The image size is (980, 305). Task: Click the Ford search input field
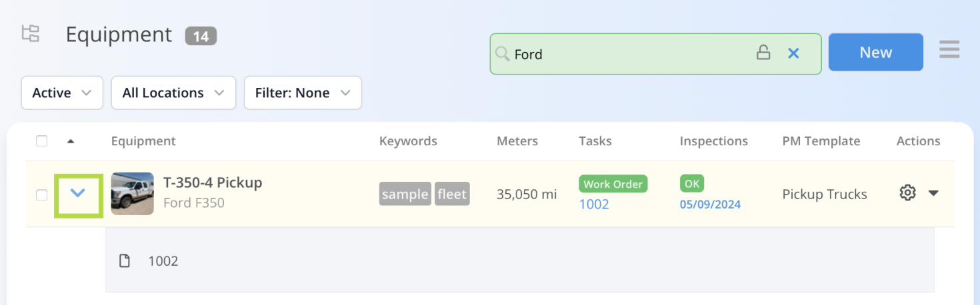coord(627,54)
